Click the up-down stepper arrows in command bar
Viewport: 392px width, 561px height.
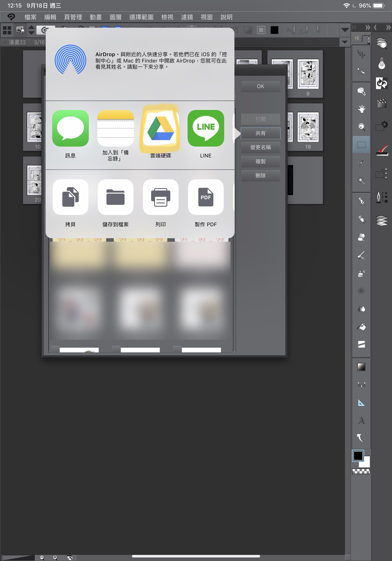point(31,30)
